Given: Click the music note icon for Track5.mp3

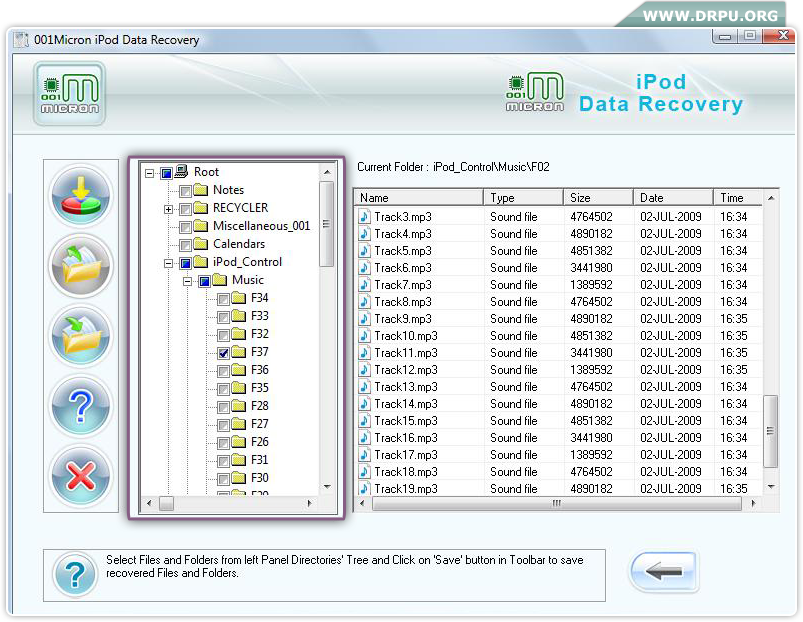Looking at the screenshot, I should click(364, 251).
